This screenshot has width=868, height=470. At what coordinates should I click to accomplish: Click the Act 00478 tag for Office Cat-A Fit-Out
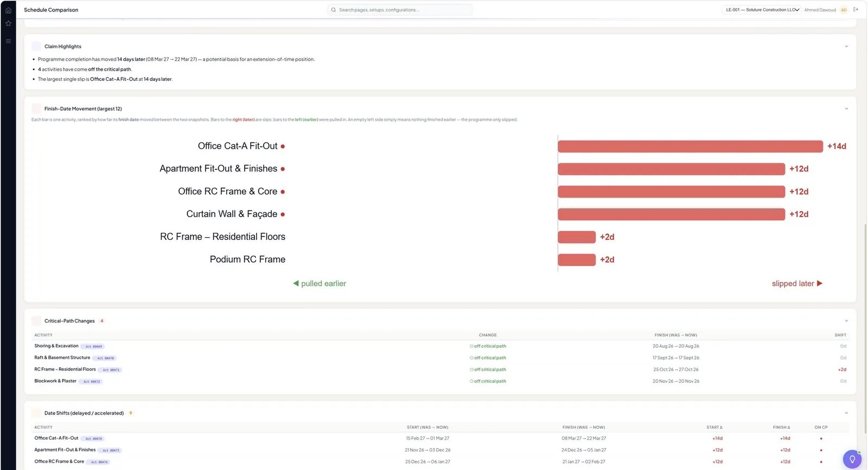click(x=93, y=439)
